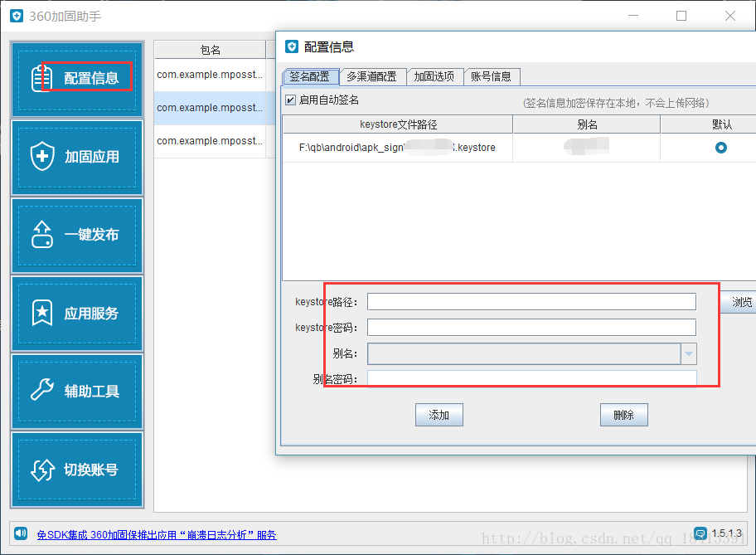
Task: Click the 360加固助手 title bar shield icon
Action: (17, 16)
